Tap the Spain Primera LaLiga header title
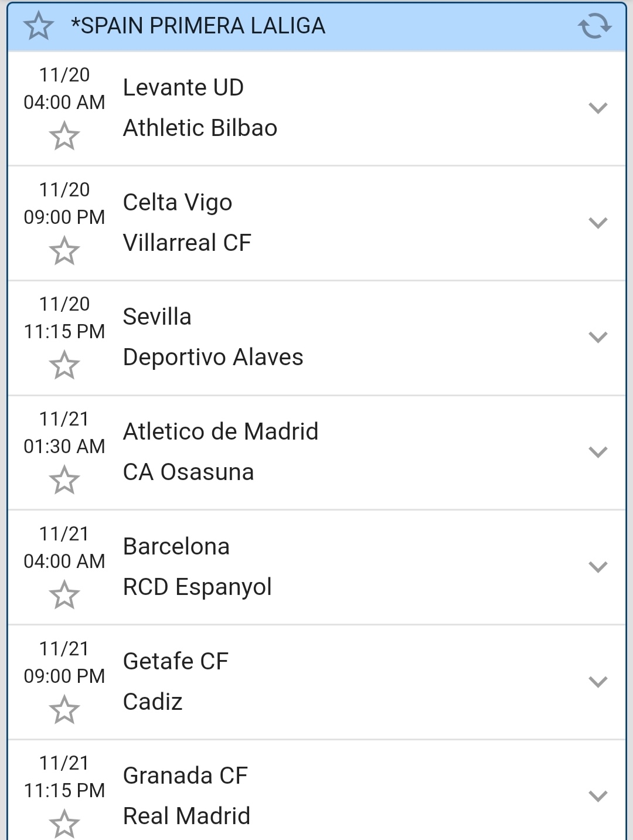The height and width of the screenshot is (840, 633). point(198,26)
